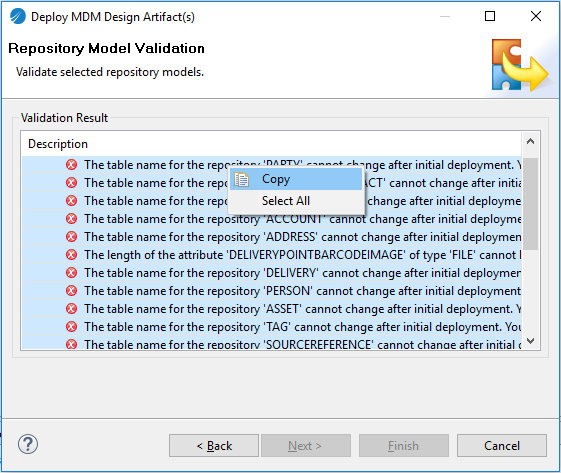Image resolution: width=561 pixels, height=473 pixels.
Task: Maximize the Deploy MDM Design Artifact window
Action: [490, 16]
